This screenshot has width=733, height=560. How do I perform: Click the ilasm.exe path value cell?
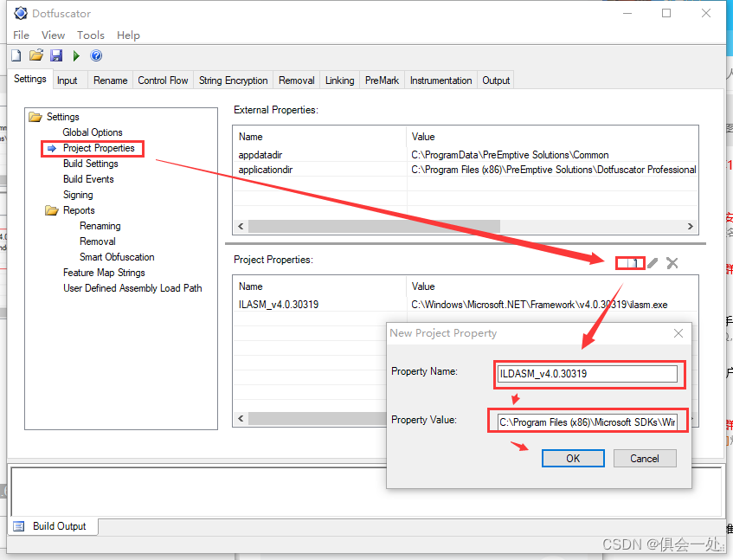(x=539, y=305)
